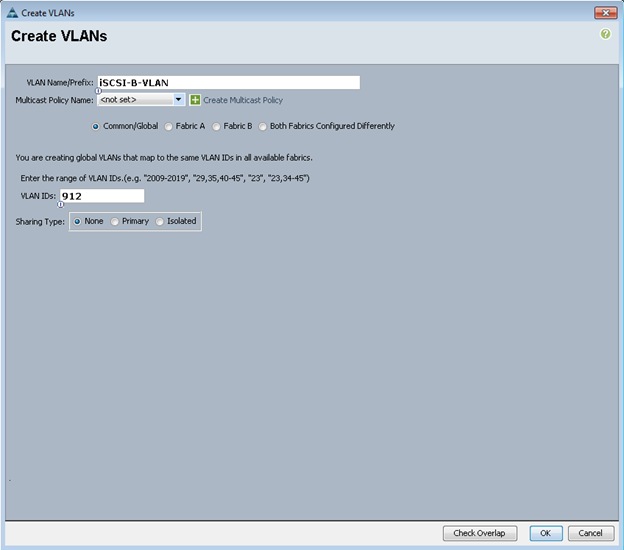Focus the VLAN Name/Prefix input field
624x550 pixels.
point(229,83)
